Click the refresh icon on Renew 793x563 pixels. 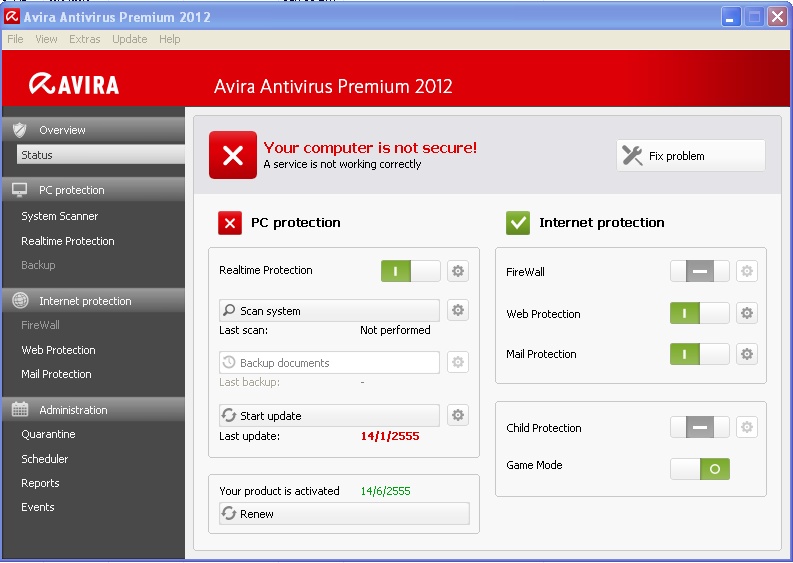coord(229,513)
